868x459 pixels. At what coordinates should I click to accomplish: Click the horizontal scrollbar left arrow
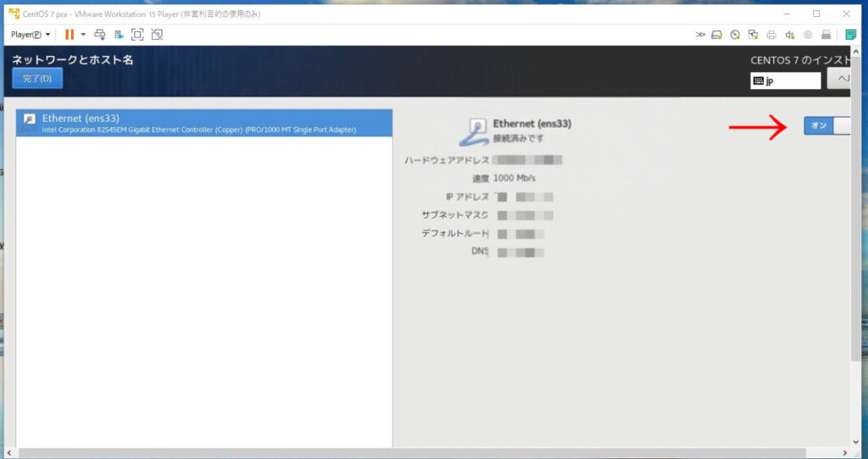click(8, 453)
